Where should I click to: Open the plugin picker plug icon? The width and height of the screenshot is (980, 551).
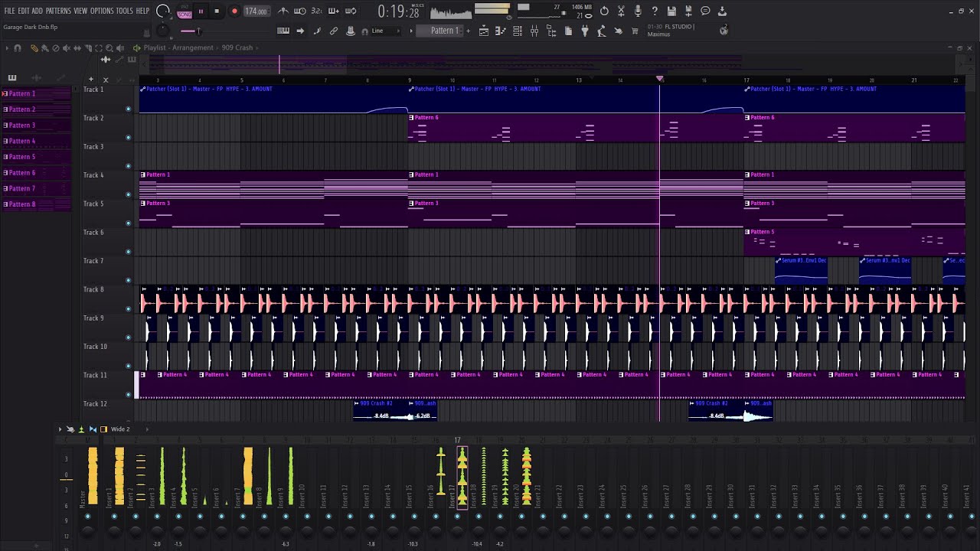click(x=585, y=31)
